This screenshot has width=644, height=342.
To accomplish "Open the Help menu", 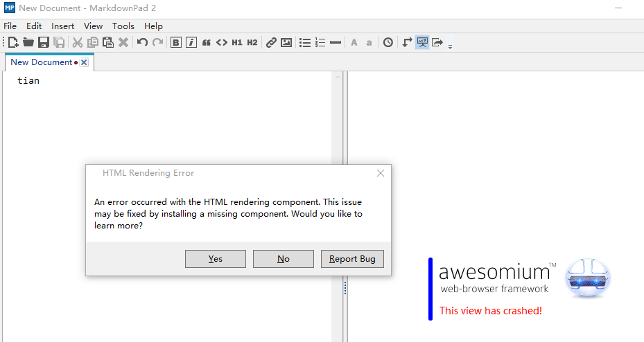I will coord(153,26).
